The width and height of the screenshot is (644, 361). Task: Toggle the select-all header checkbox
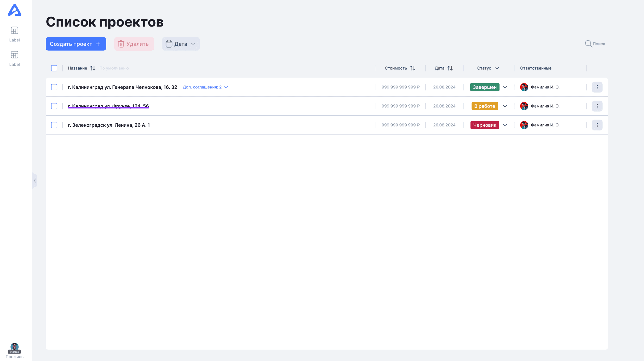(x=54, y=68)
